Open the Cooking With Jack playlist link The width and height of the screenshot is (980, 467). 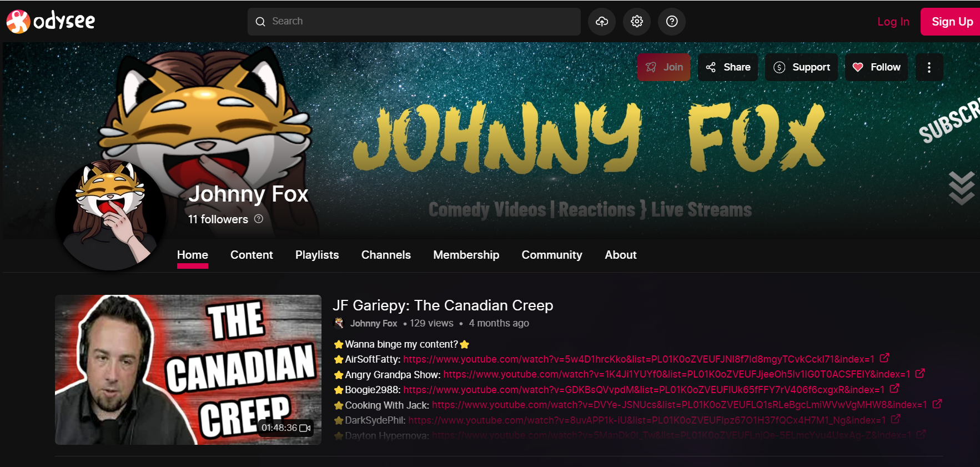point(680,405)
